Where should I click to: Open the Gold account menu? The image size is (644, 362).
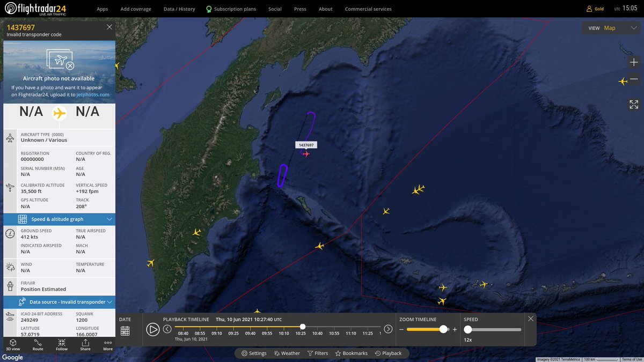click(x=595, y=9)
